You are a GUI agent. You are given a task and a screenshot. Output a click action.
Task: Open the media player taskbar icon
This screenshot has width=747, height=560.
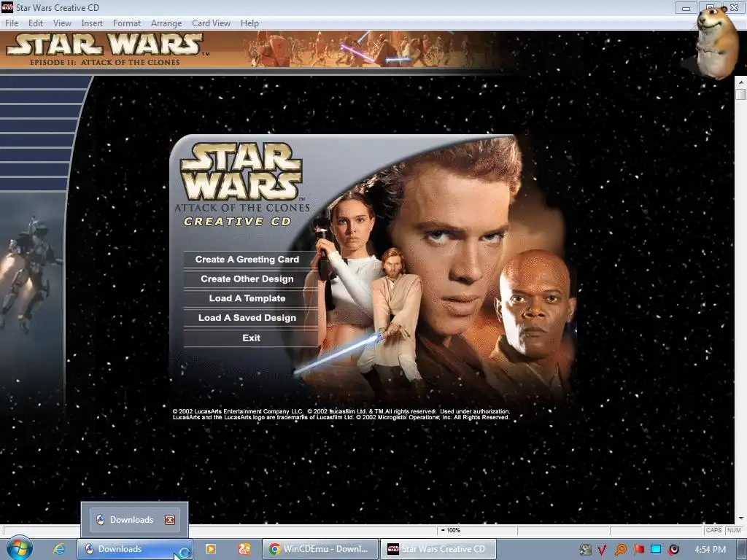click(210, 549)
